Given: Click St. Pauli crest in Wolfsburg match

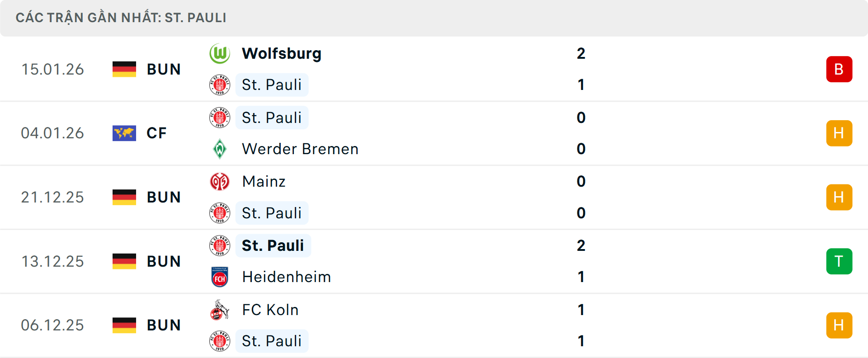Looking at the screenshot, I should (220, 85).
